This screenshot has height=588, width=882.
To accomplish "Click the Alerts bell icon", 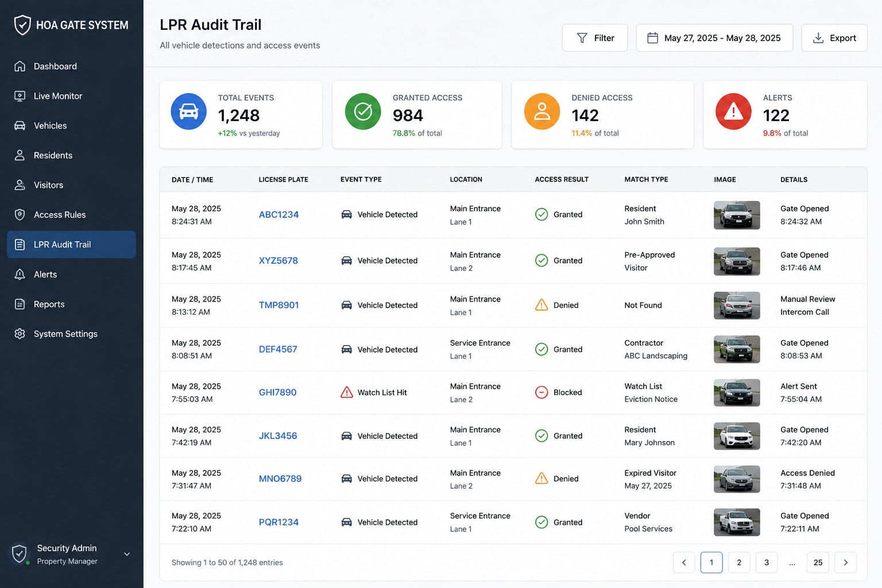I will tap(20, 274).
